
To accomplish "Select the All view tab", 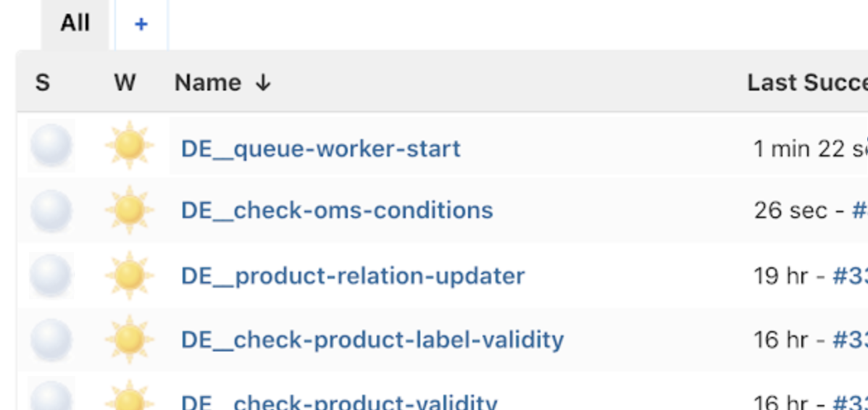I will click(x=75, y=25).
